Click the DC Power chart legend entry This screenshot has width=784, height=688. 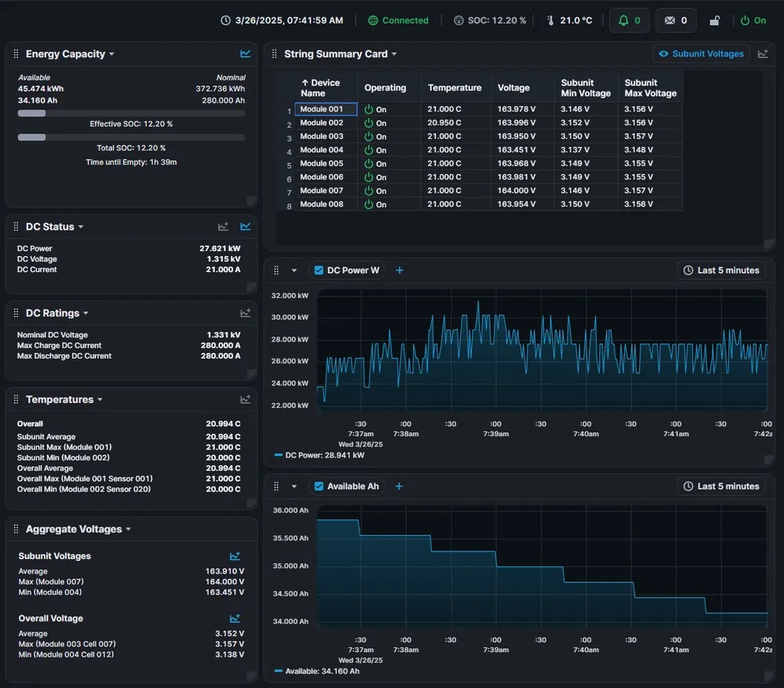[x=320, y=455]
